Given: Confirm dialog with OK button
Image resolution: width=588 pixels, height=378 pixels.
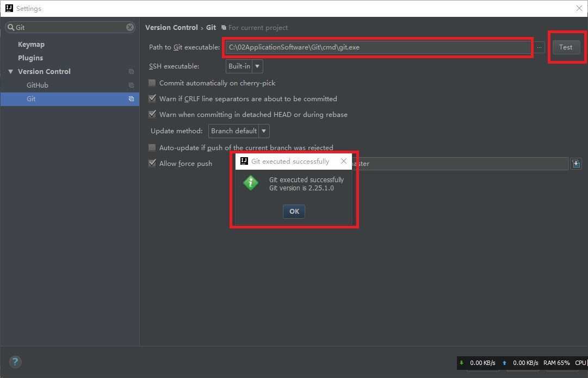Looking at the screenshot, I should tap(294, 212).
